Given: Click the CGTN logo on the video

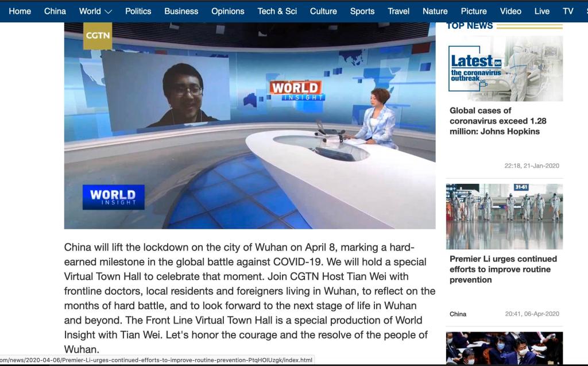Looking at the screenshot, I should [98, 36].
